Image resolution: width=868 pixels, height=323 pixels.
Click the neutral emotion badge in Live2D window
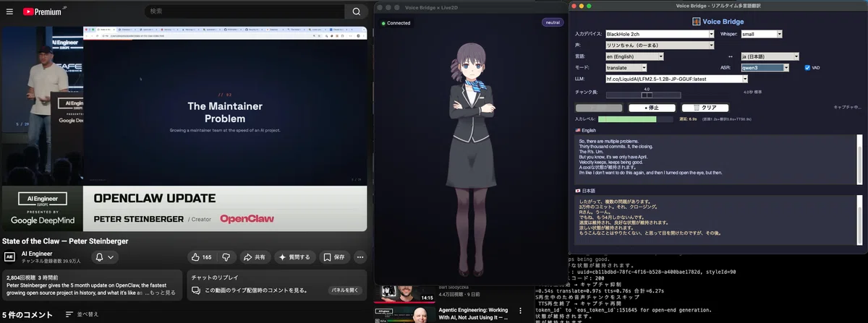coord(552,22)
